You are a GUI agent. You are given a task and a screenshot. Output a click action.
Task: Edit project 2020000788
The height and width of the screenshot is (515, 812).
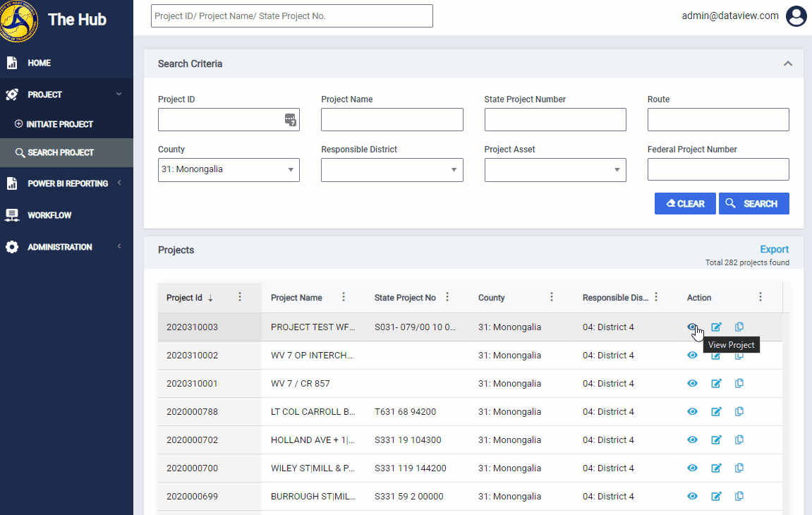pos(716,411)
